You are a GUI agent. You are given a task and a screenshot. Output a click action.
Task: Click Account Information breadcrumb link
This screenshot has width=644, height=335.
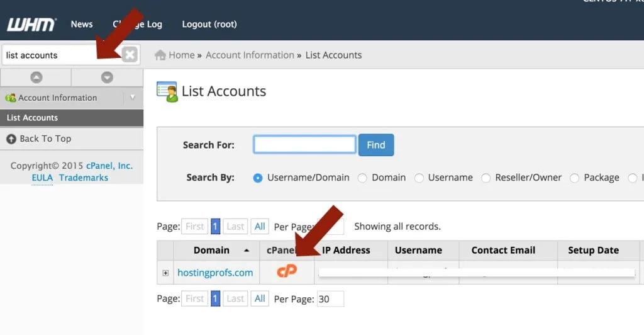coord(250,55)
